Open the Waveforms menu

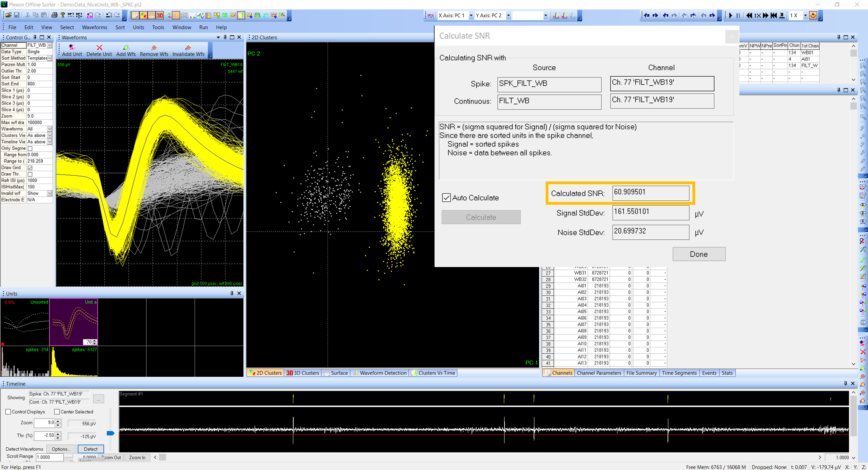click(x=94, y=27)
